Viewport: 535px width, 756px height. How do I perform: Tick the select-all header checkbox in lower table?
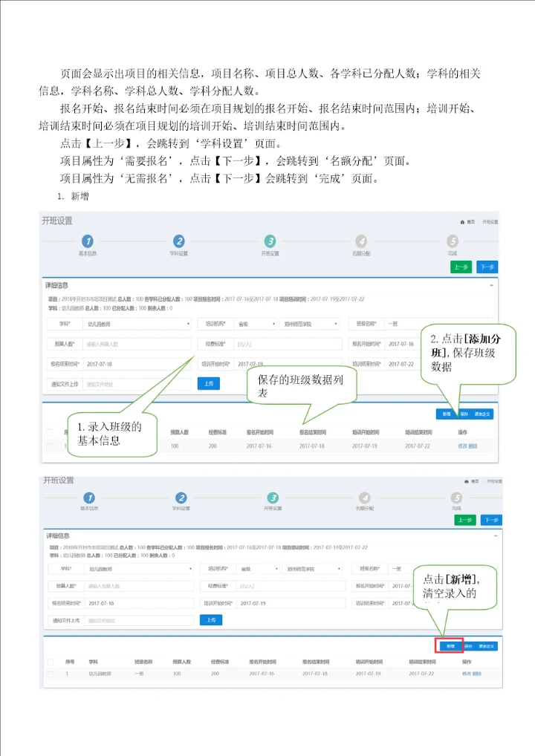pyautogui.click(x=51, y=662)
